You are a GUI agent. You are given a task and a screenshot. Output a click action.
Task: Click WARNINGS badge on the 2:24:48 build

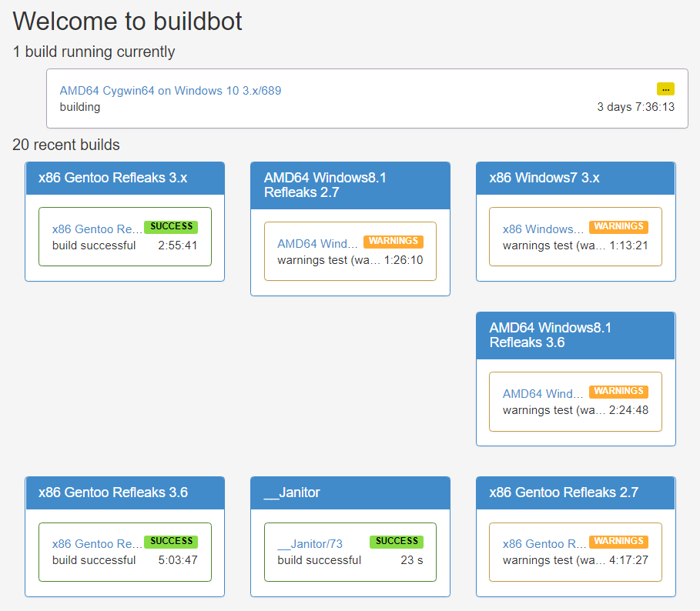coord(618,391)
